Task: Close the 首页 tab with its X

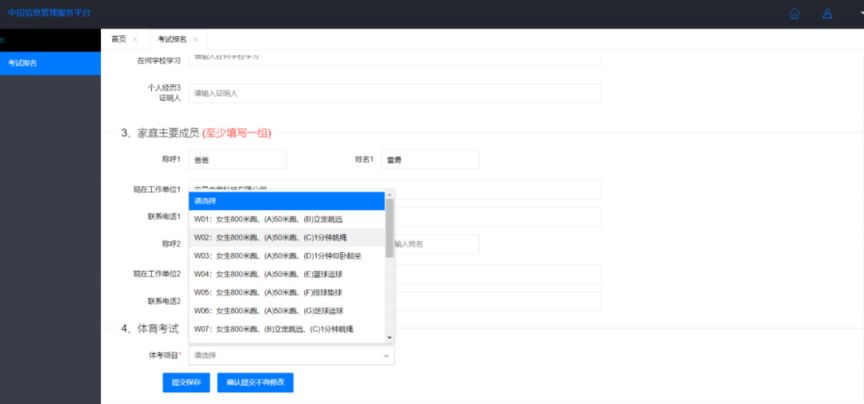Action: [135, 39]
